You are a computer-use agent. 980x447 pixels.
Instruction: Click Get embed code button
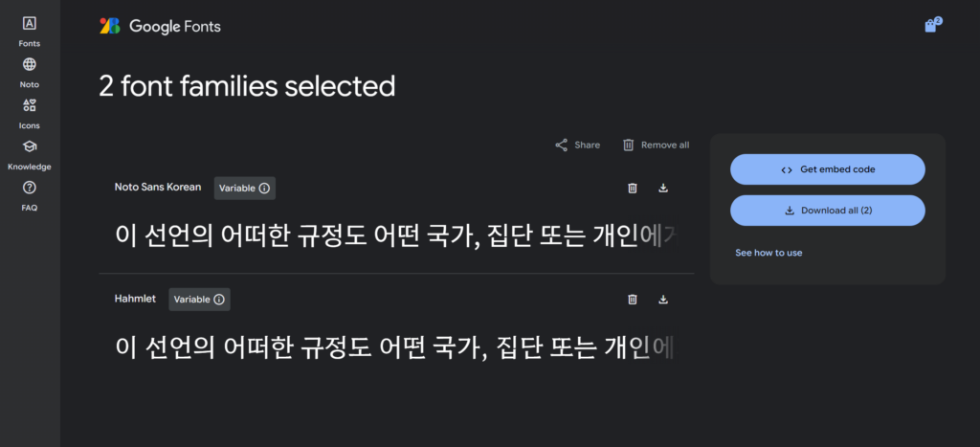tap(827, 169)
